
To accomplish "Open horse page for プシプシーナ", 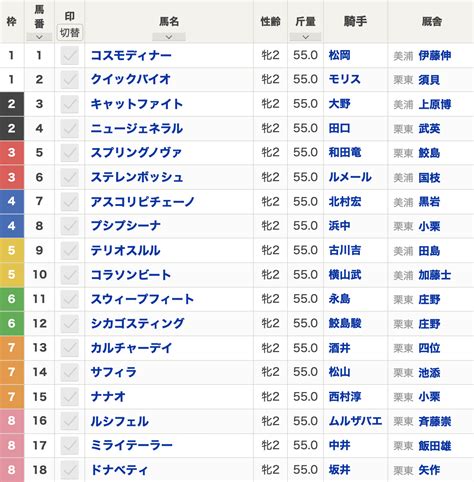I will (x=125, y=226).
